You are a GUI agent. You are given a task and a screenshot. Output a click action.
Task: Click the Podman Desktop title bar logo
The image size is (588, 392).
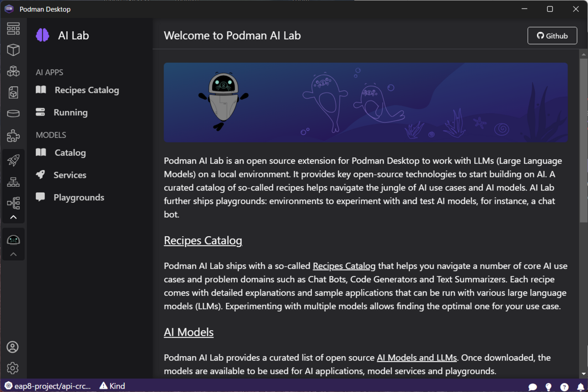tap(9, 9)
